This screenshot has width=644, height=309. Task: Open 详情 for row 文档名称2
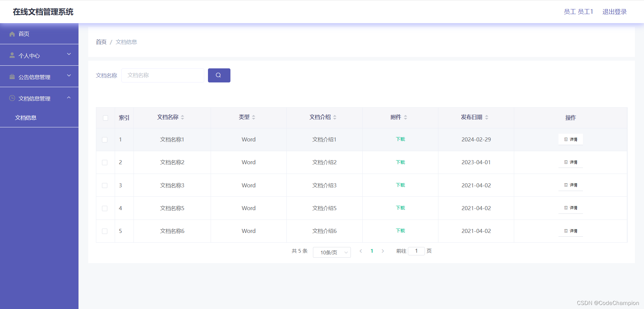571,162
